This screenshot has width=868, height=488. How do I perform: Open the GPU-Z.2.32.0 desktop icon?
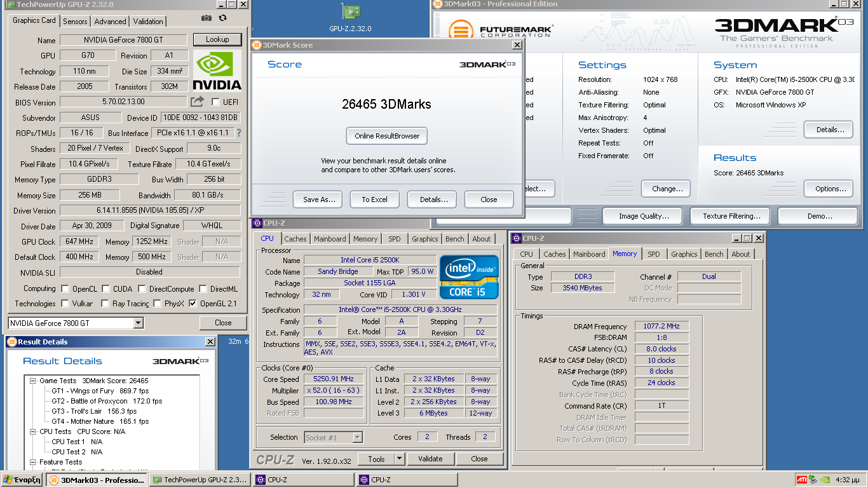pos(350,18)
